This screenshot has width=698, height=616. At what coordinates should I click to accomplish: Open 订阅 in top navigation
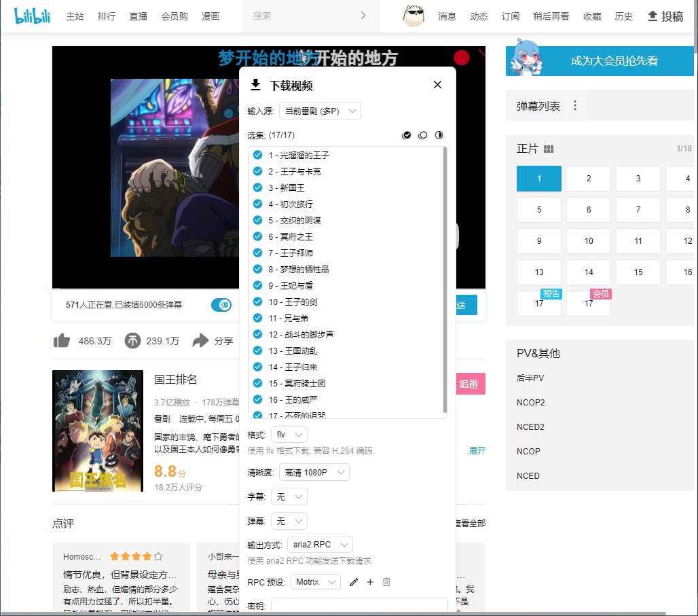[x=510, y=16]
